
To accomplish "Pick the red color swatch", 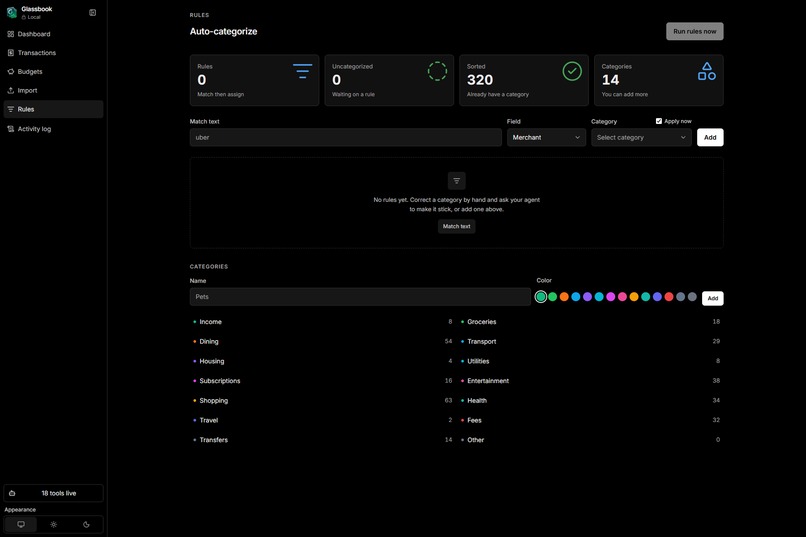I will coord(669,297).
